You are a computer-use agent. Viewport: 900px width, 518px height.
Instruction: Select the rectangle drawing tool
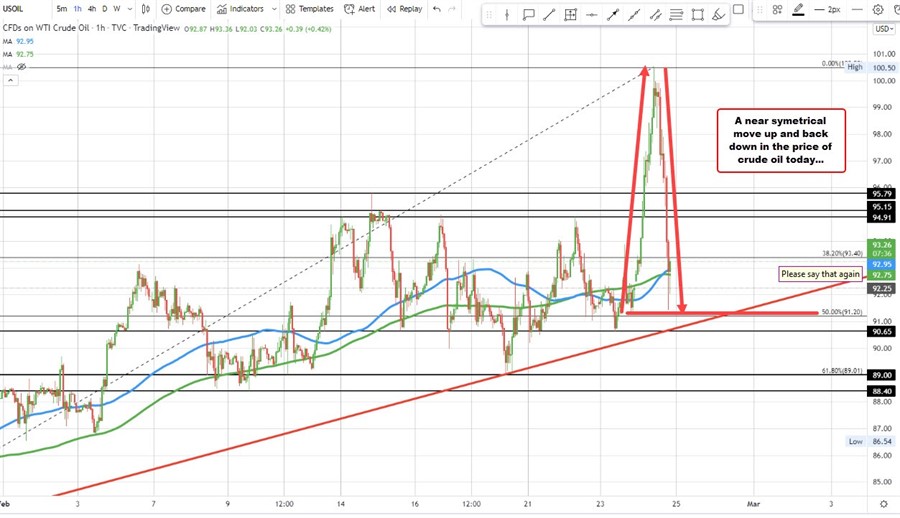click(697, 16)
